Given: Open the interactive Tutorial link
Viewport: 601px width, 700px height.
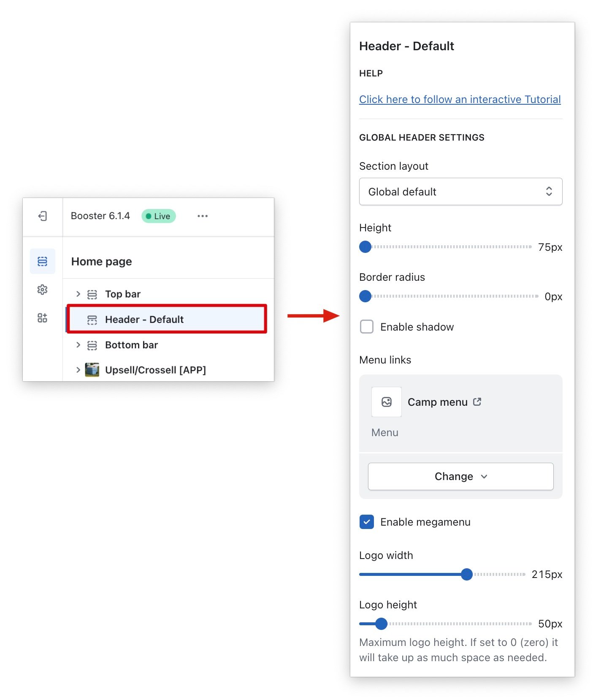Looking at the screenshot, I should [460, 99].
